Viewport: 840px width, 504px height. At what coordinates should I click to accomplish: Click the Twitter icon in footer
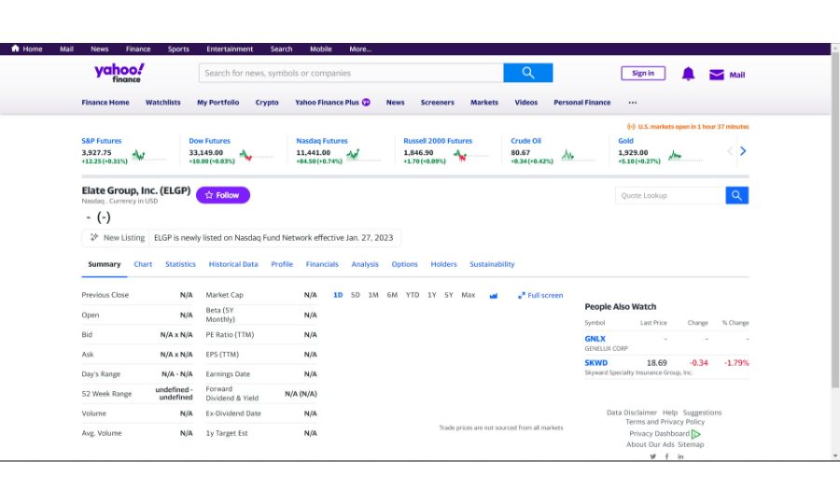(x=652, y=456)
